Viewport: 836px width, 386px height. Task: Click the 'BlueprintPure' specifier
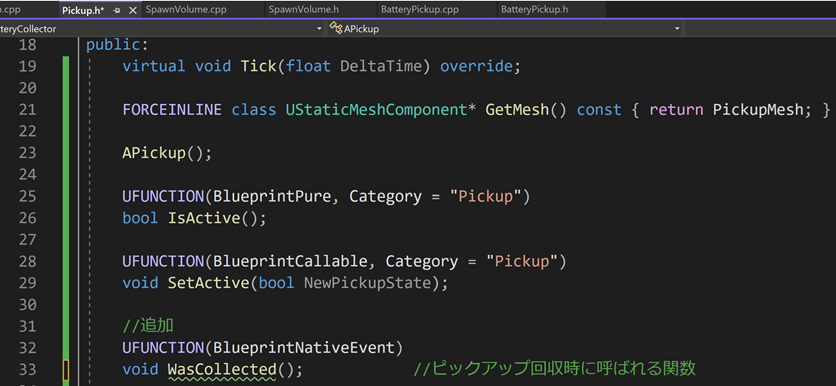point(272,196)
